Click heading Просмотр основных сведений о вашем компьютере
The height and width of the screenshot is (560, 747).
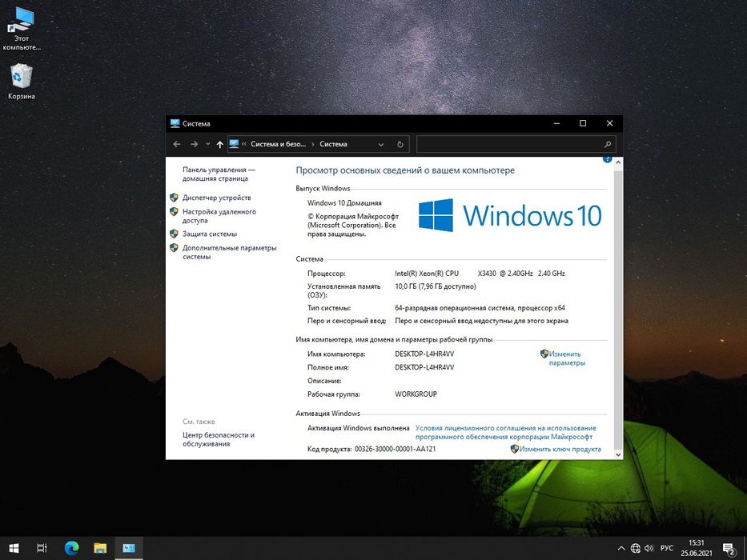405,170
